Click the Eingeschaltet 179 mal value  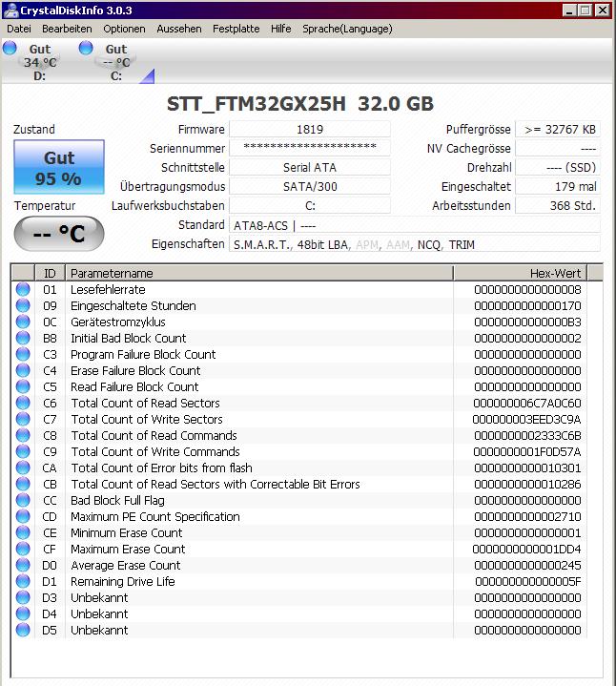pyautogui.click(x=558, y=187)
